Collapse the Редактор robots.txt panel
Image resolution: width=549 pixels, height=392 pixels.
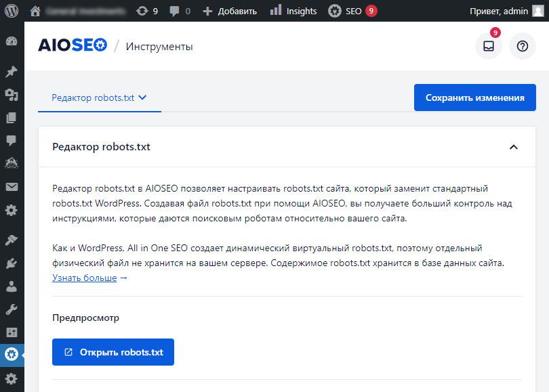(513, 147)
